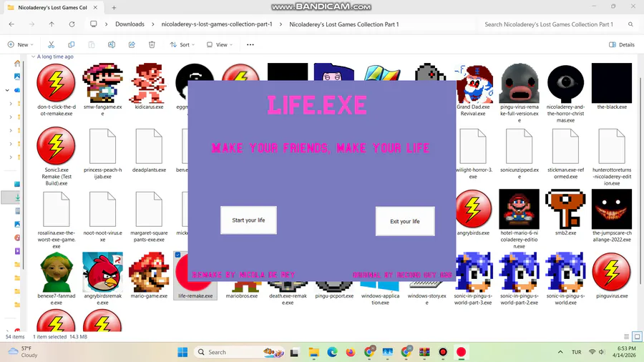Viewport: 644px width, 362px height.
Task: Select hunterottoreturns-nicoladerey-edition.exe file
Action: click(x=612, y=146)
